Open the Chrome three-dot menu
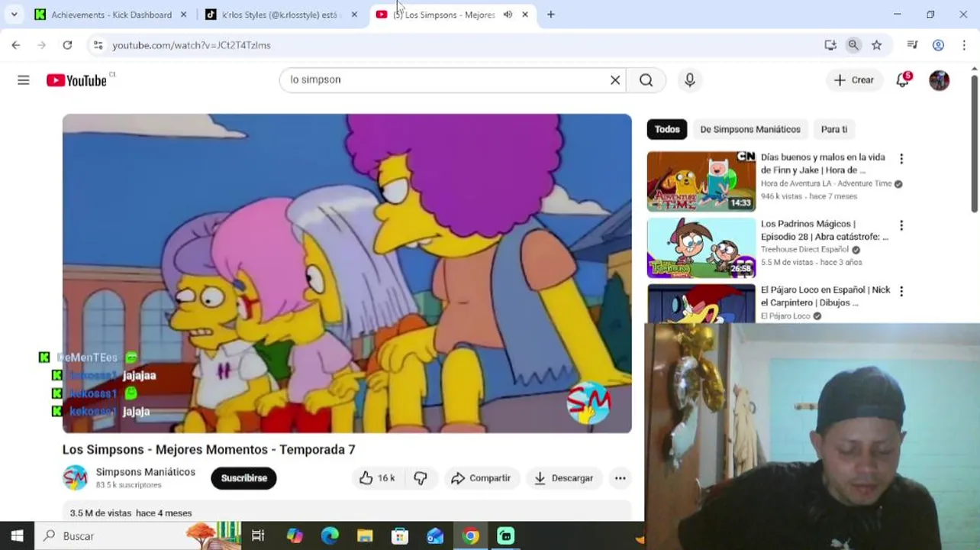The height and width of the screenshot is (550, 980). 965,45
